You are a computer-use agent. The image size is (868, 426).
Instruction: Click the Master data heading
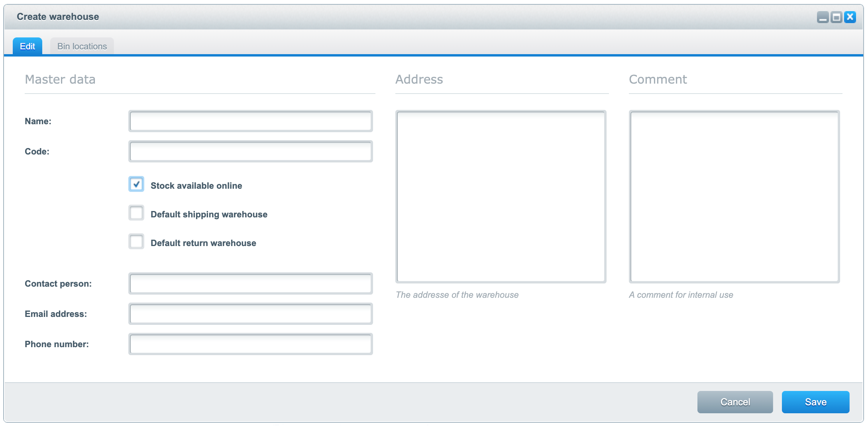[60, 79]
